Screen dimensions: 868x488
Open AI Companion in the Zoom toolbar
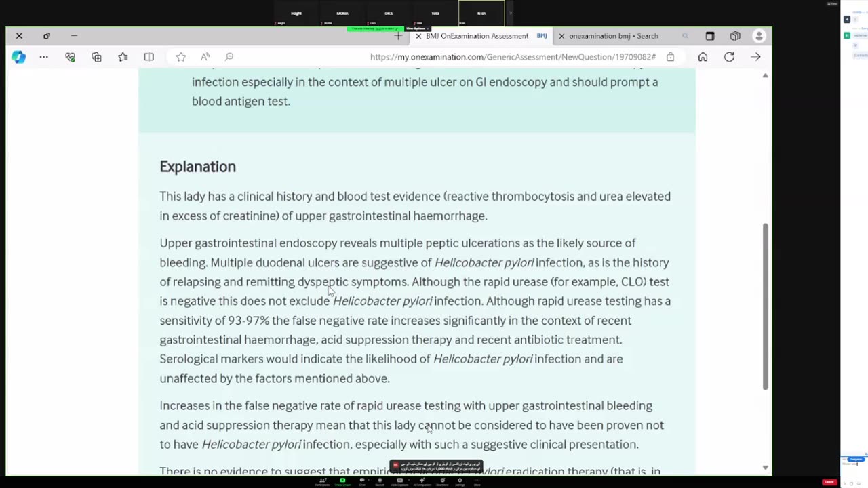coord(422,482)
